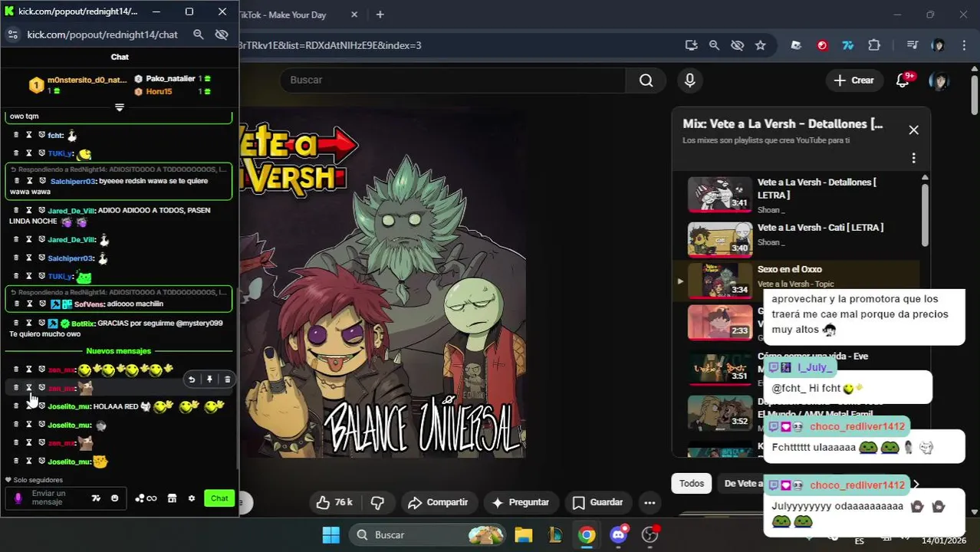Click the YouTube search magnifier button
This screenshot has height=552, width=980.
point(646,80)
